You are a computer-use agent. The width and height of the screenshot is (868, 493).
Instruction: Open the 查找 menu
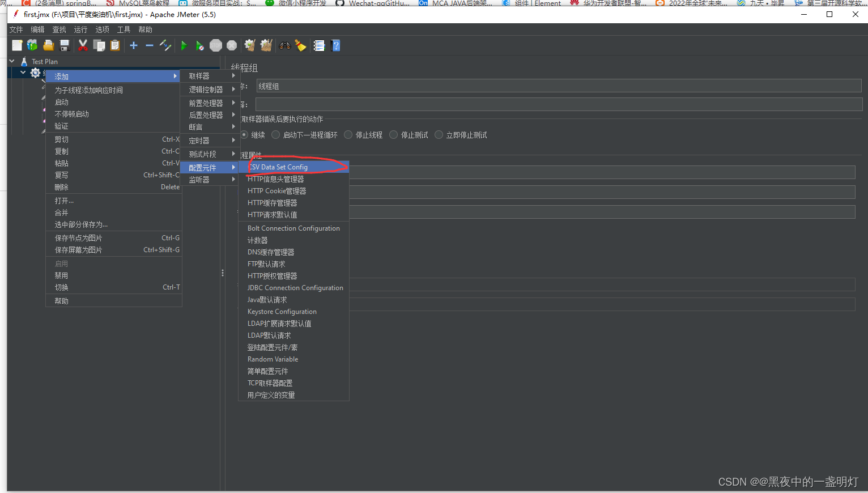point(59,29)
